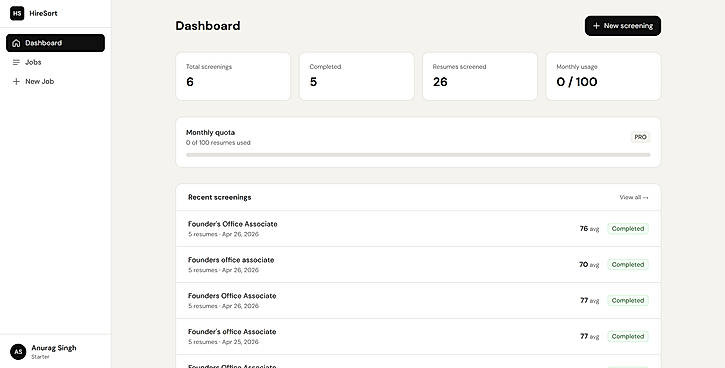Select the Completed stat card
Viewport: 725px width, 368px height.
pyautogui.click(x=356, y=76)
